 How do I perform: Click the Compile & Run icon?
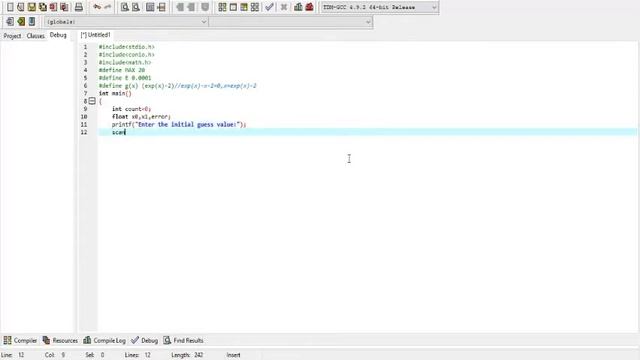(x=244, y=7)
